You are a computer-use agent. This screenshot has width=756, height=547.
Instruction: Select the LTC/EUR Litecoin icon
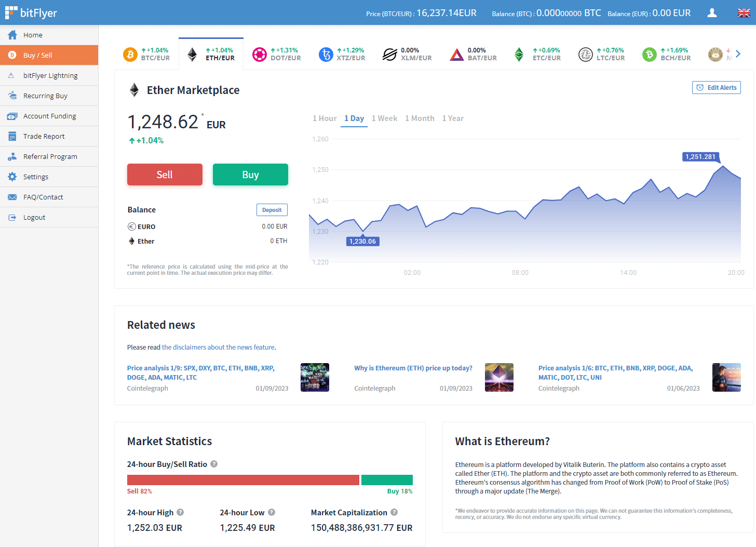pyautogui.click(x=585, y=54)
